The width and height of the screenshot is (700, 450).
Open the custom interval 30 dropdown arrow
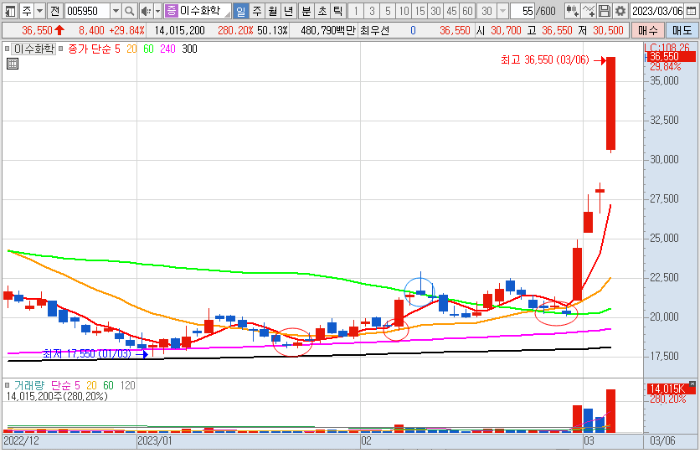pos(503,10)
